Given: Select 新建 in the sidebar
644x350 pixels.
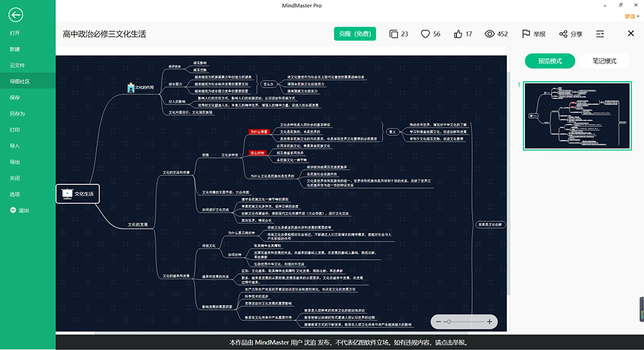Looking at the screenshot, I should [x=15, y=49].
